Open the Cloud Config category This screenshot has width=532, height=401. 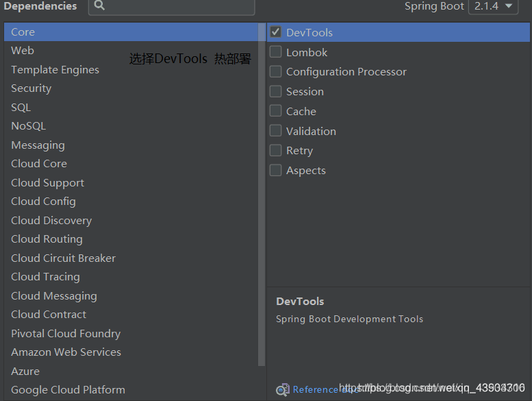coord(131,202)
